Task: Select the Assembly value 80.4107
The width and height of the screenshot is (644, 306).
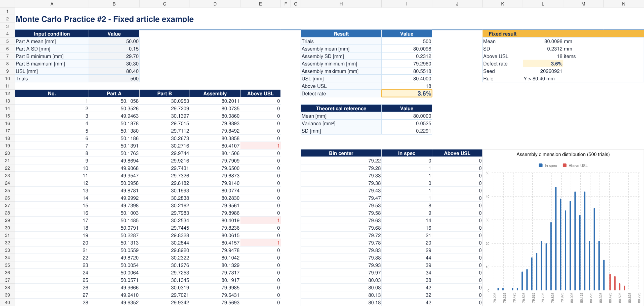Action: click(215, 146)
